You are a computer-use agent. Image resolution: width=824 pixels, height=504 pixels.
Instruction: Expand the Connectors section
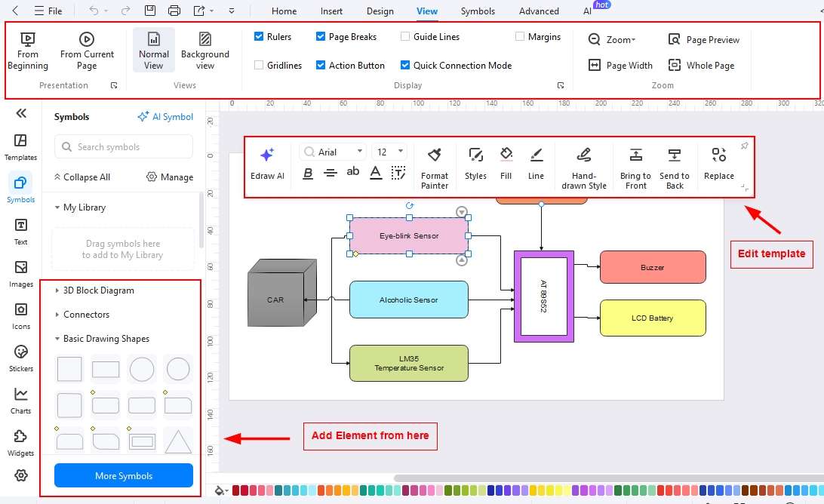[85, 314]
